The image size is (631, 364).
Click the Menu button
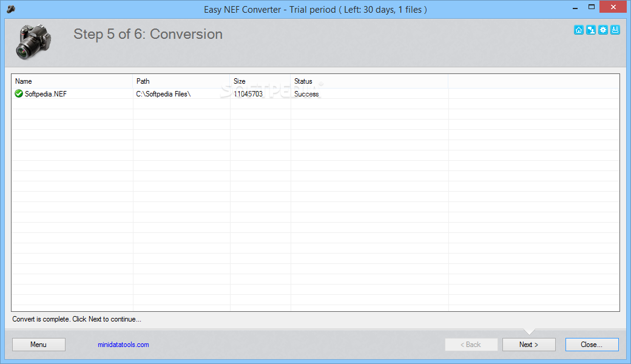click(39, 345)
